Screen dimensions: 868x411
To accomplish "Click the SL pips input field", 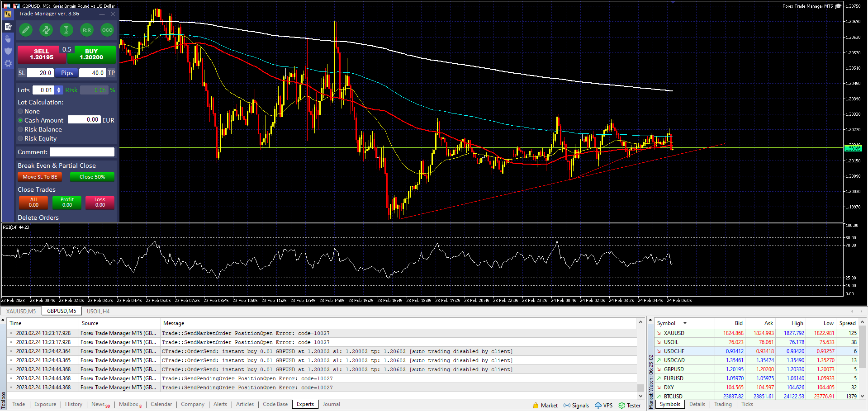I will pyautogui.click(x=40, y=73).
